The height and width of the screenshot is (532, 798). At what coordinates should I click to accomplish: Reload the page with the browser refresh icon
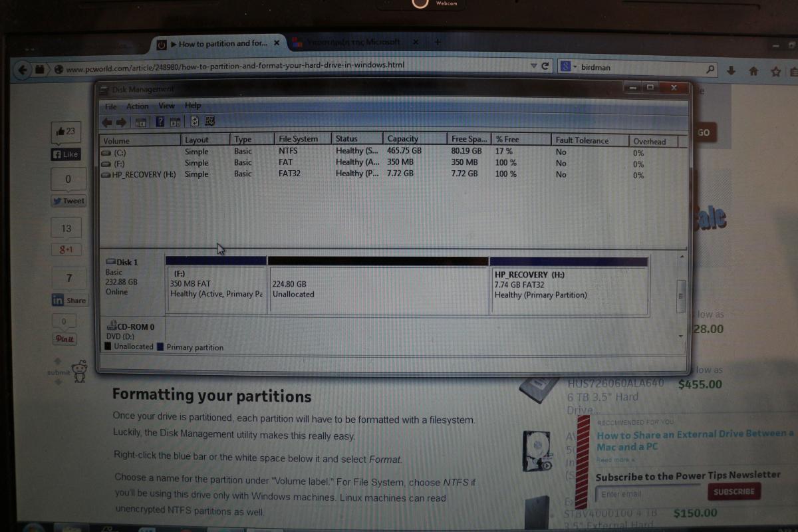click(546, 66)
